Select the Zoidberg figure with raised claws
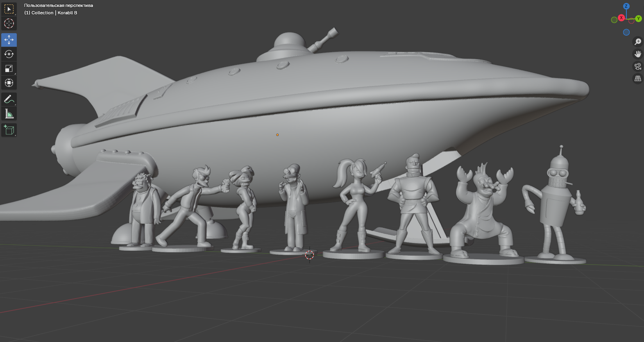Viewport: 644px width, 342px height. 483,213
